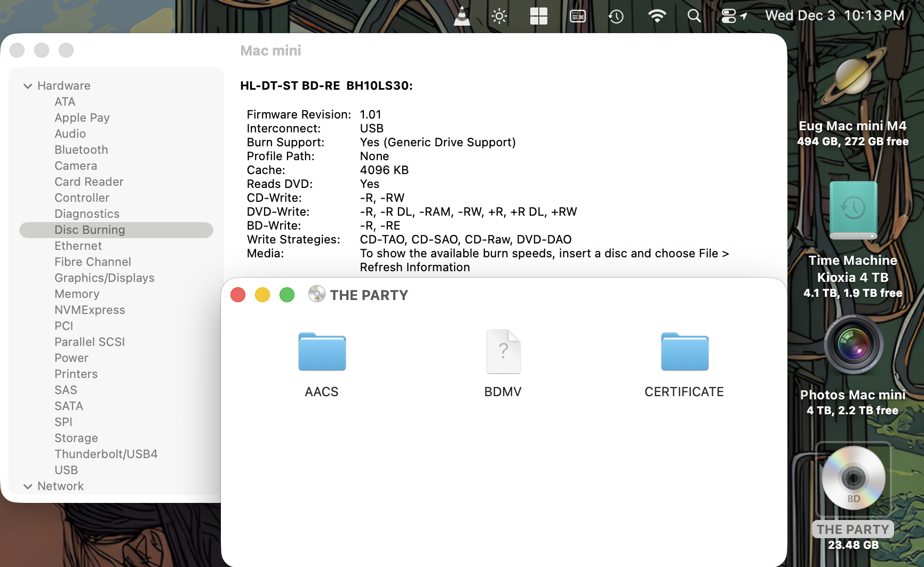
Task: Click Burn Support value Yes (Generic Drive Support)
Action: [x=438, y=142]
